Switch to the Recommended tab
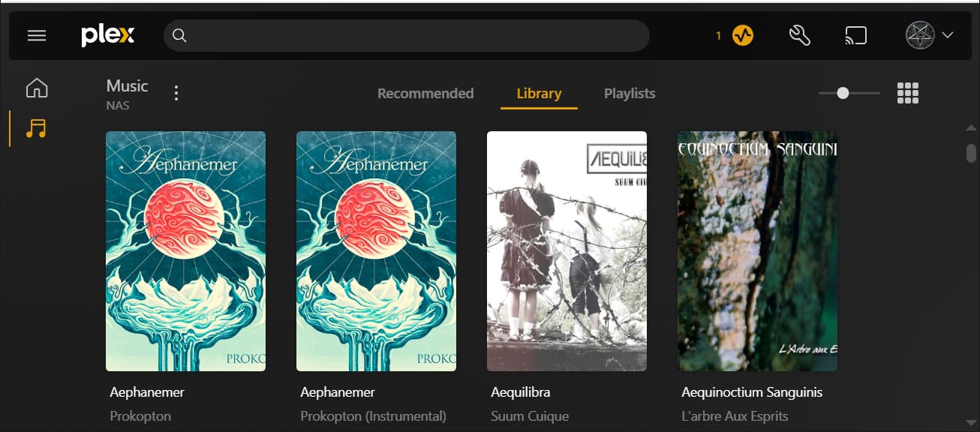Viewport: 980px width, 432px height. coord(425,94)
